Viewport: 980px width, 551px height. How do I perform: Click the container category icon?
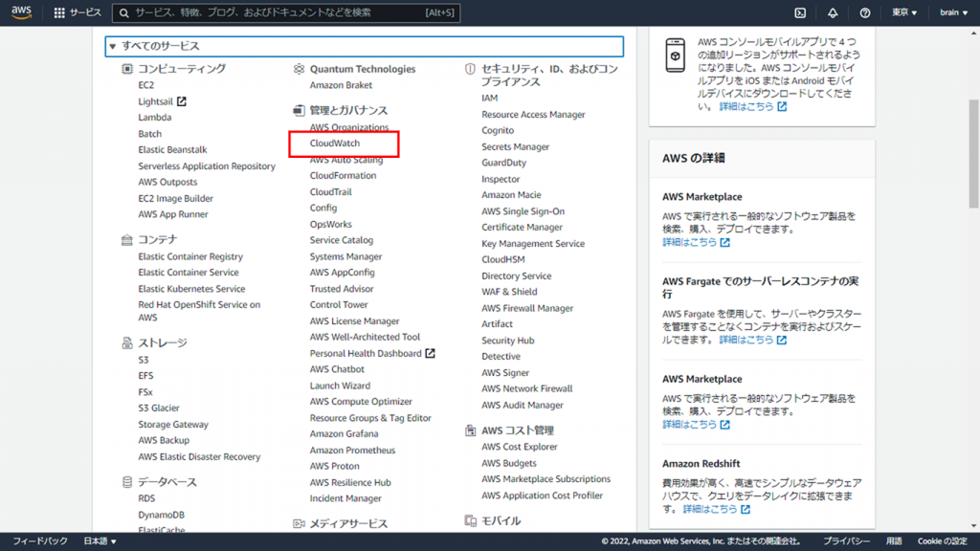(x=127, y=239)
